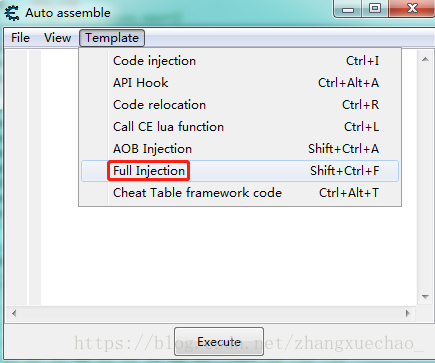Click horizontal scrollbar left arrow
435x363 pixels.
pos(14,313)
